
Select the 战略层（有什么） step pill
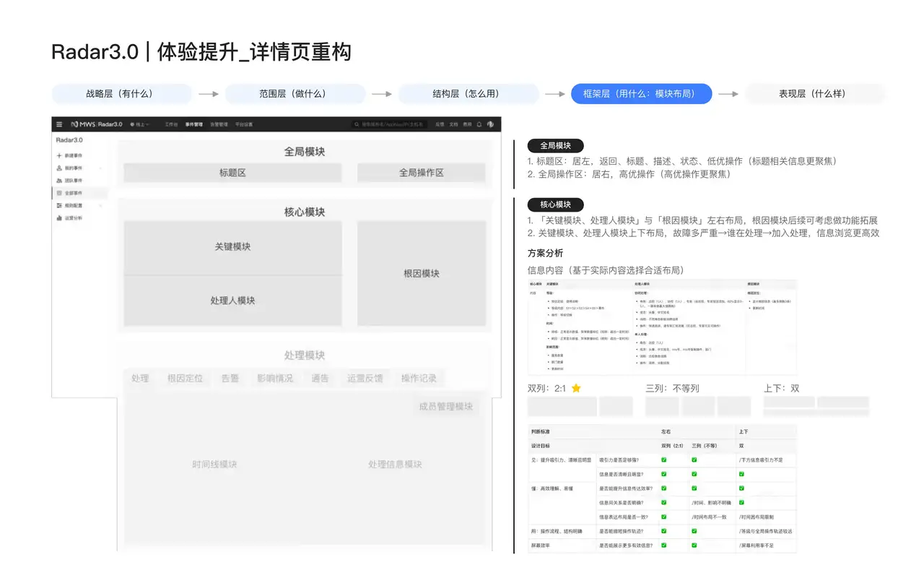(x=121, y=94)
